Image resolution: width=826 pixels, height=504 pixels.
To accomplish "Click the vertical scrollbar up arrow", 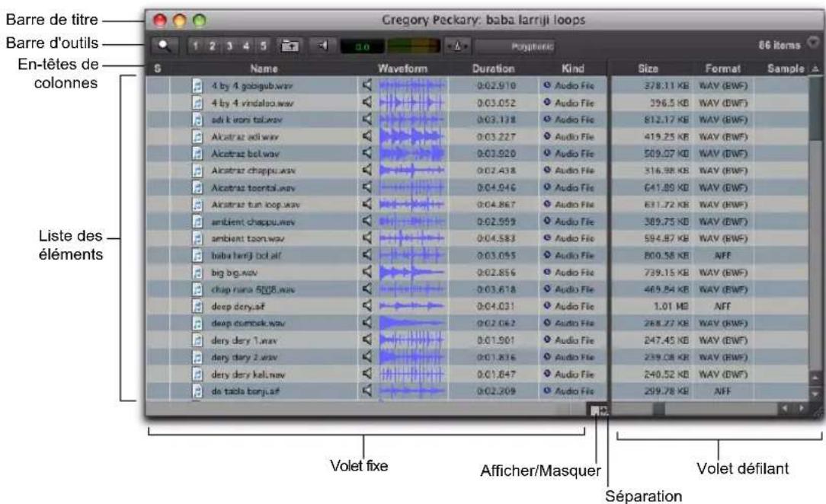I will click(x=815, y=377).
